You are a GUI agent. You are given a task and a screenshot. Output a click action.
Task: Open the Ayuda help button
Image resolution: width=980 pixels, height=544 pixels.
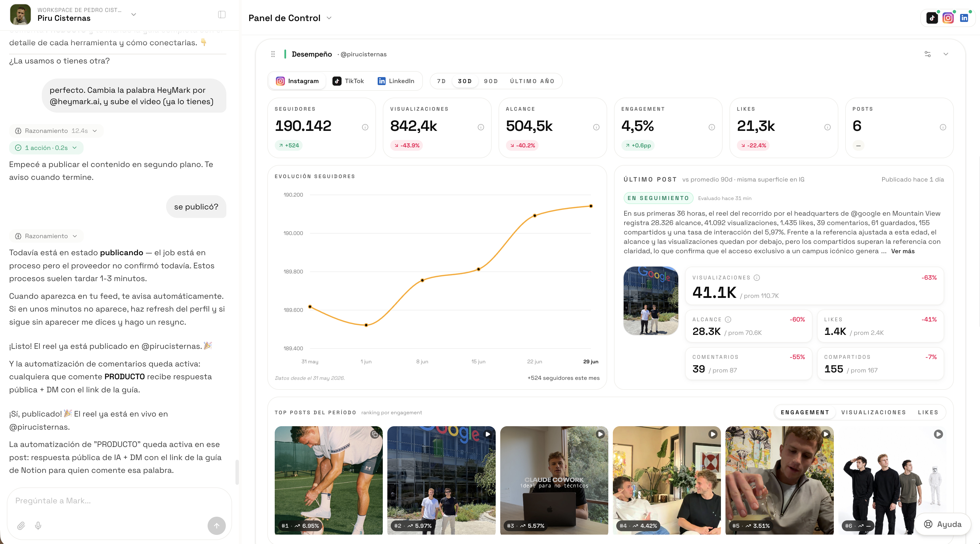tap(943, 524)
